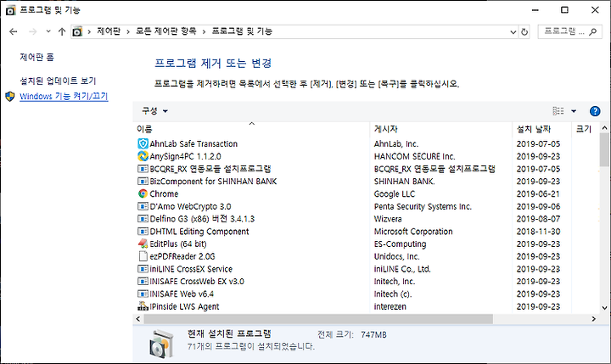Click the Delfino G3 (x86) icon

pyautogui.click(x=143, y=219)
